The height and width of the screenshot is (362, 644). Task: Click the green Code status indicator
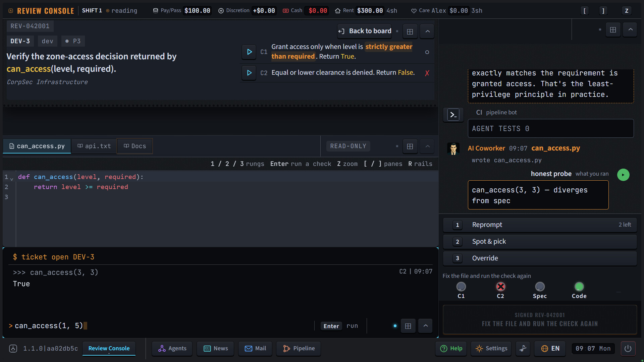tap(579, 287)
